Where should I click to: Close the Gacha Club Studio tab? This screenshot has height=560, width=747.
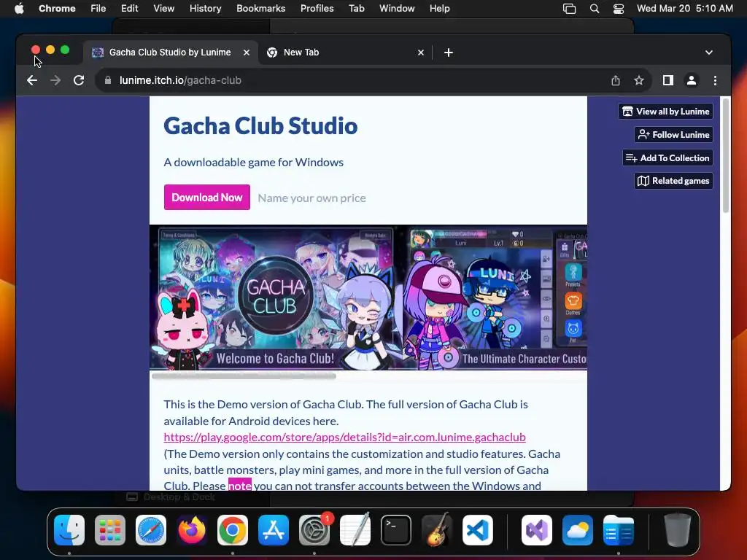(247, 52)
